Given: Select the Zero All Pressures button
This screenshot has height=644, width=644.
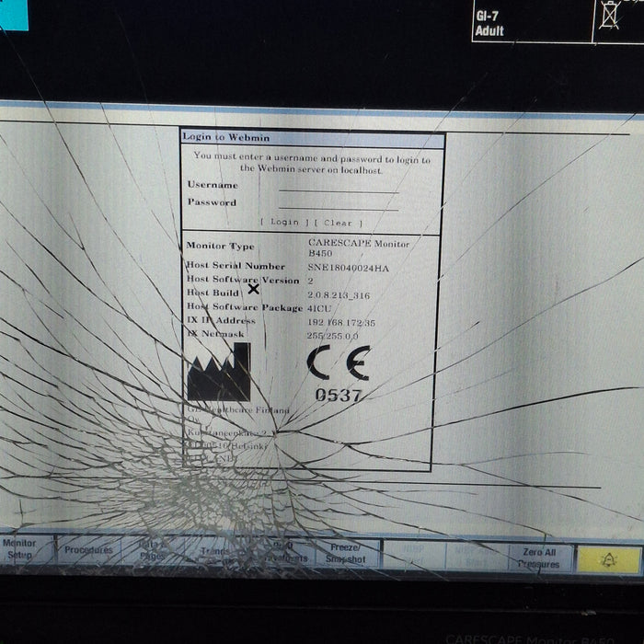Looking at the screenshot, I should coord(539,558).
